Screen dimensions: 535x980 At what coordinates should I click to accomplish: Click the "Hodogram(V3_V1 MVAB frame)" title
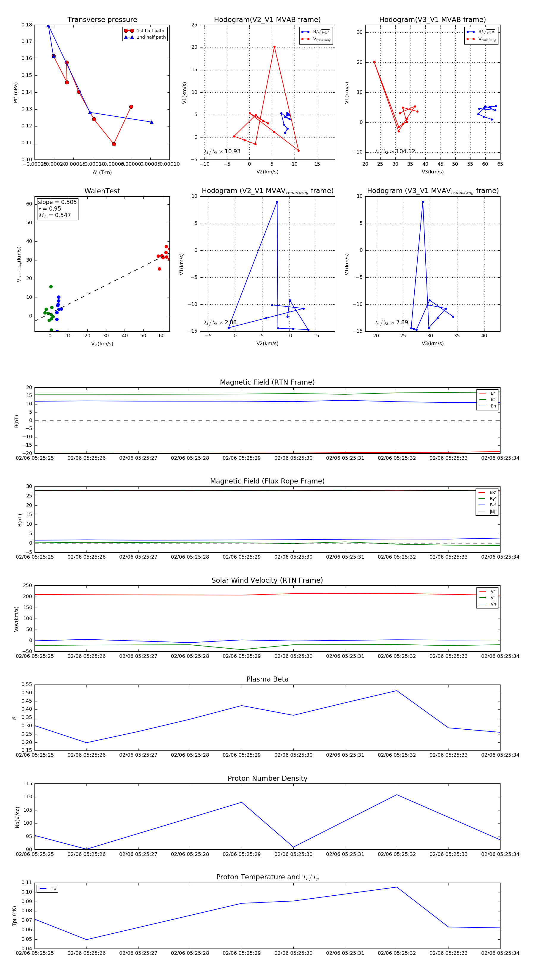[432, 20]
